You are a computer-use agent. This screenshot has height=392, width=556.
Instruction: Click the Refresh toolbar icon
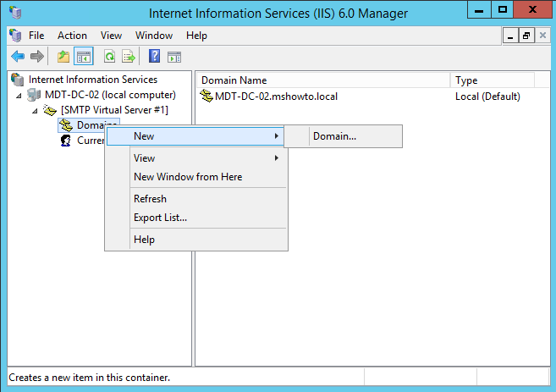point(109,57)
